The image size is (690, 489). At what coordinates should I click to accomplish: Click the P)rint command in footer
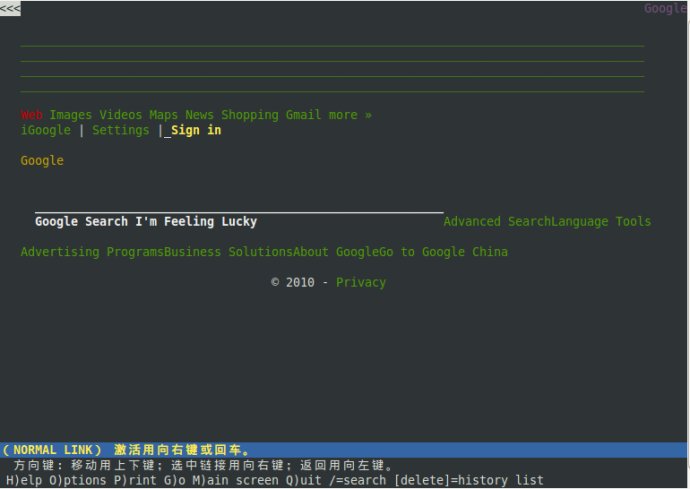135,480
